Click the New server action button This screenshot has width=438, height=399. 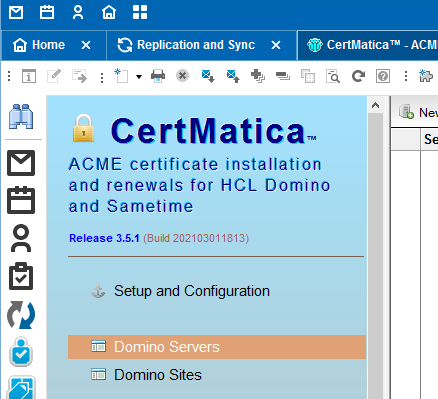pos(418,112)
